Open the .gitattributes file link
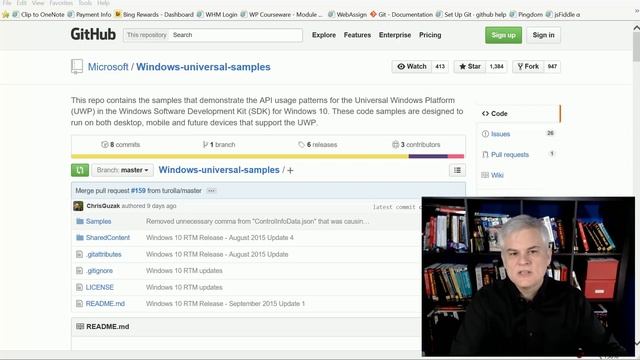The height and width of the screenshot is (360, 640). 104,254
